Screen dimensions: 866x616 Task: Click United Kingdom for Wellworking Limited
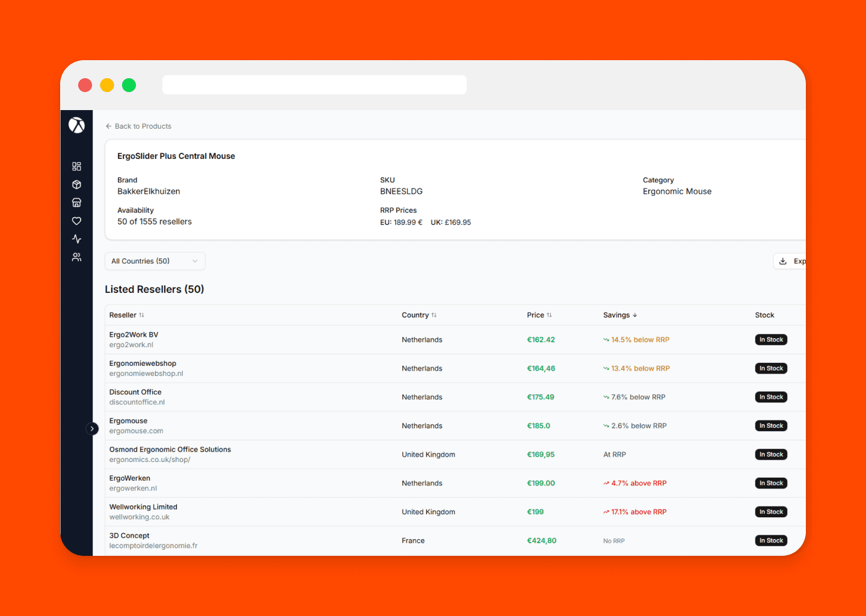pyautogui.click(x=429, y=513)
